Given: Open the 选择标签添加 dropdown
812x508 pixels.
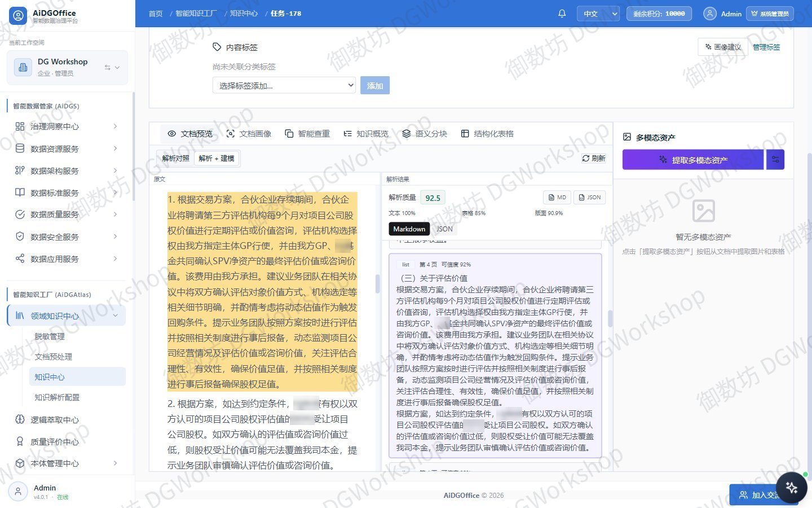Looking at the screenshot, I should pos(284,86).
